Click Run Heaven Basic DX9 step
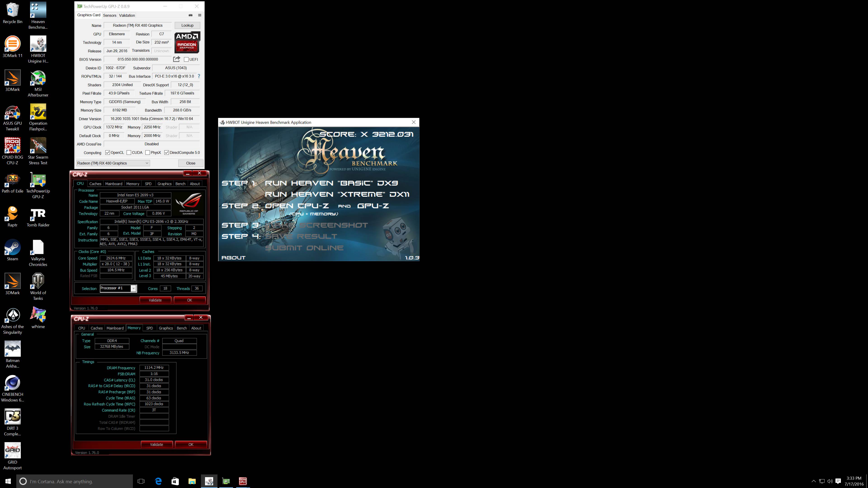Image resolution: width=868 pixels, height=488 pixels. click(x=331, y=183)
